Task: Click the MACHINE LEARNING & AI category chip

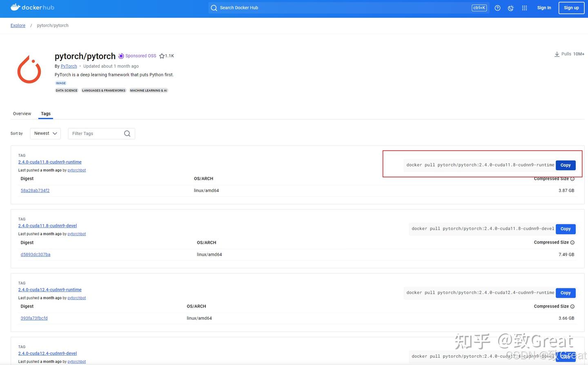Action: click(149, 91)
